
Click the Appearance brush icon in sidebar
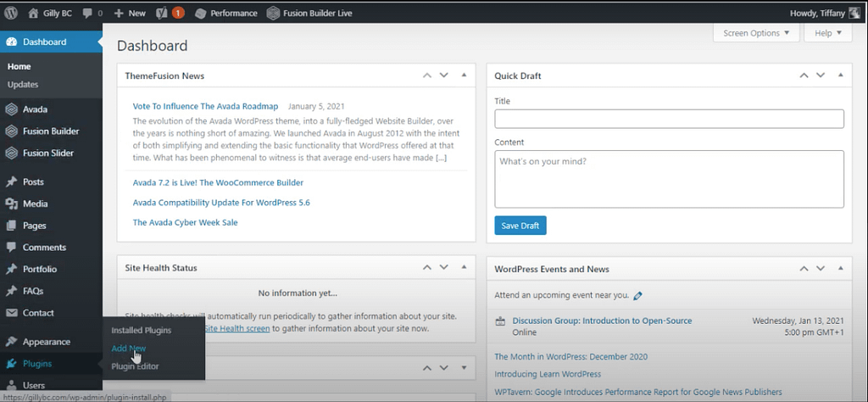point(11,342)
